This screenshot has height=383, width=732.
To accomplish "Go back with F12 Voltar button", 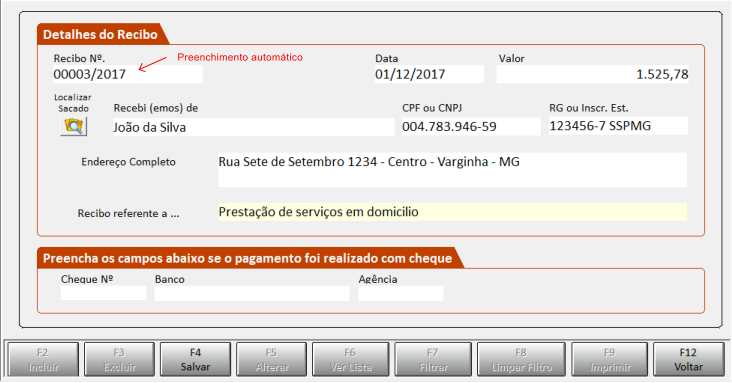I will click(x=688, y=359).
